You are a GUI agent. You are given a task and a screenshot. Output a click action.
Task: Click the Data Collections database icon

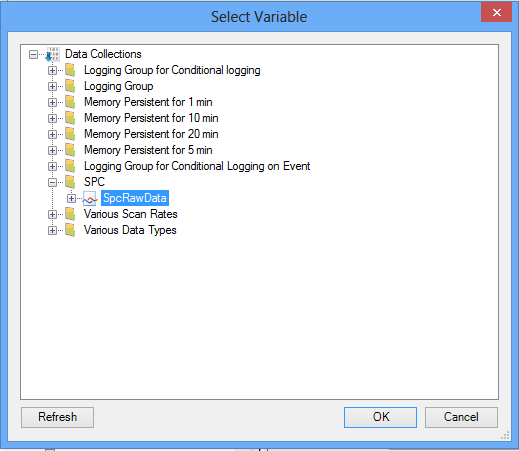52,54
